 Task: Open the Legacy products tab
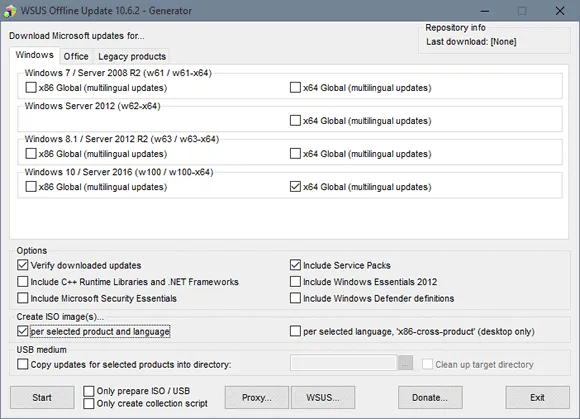click(132, 57)
